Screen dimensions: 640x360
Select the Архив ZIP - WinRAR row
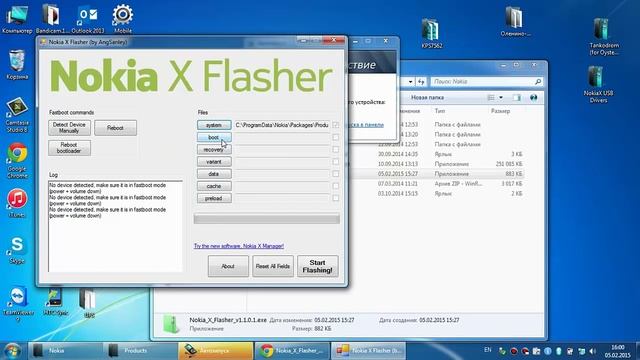coord(437,184)
